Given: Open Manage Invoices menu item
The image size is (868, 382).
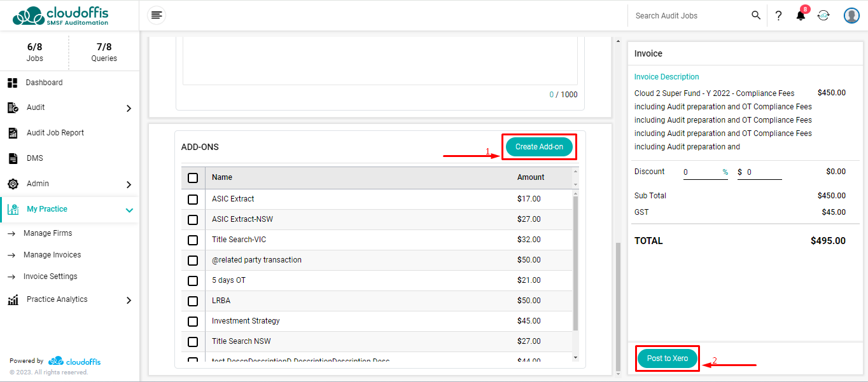Looking at the screenshot, I should 52,255.
